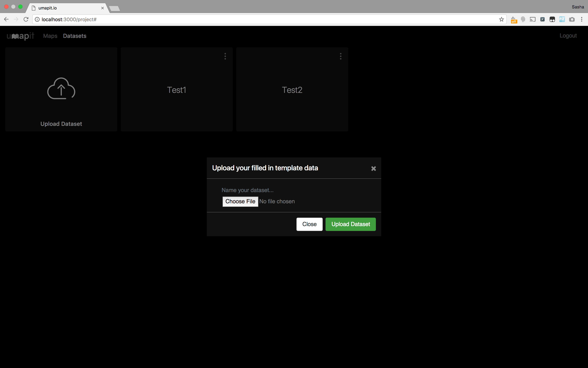
Task: Switch to the Maps nav item
Action: (50, 36)
